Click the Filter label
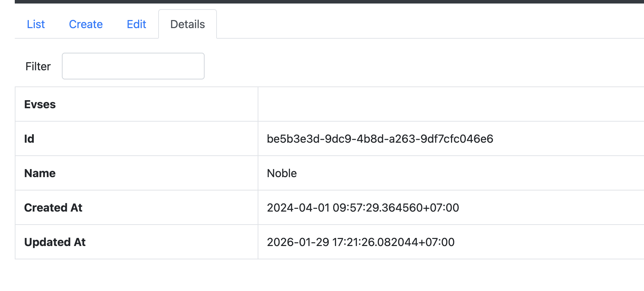This screenshot has width=644, height=291. pos(38,66)
